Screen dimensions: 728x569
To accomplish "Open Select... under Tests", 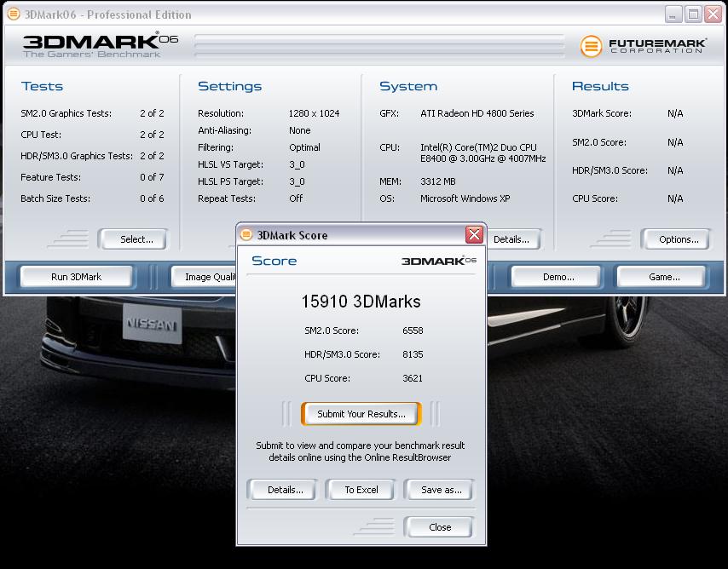I will click(x=133, y=239).
